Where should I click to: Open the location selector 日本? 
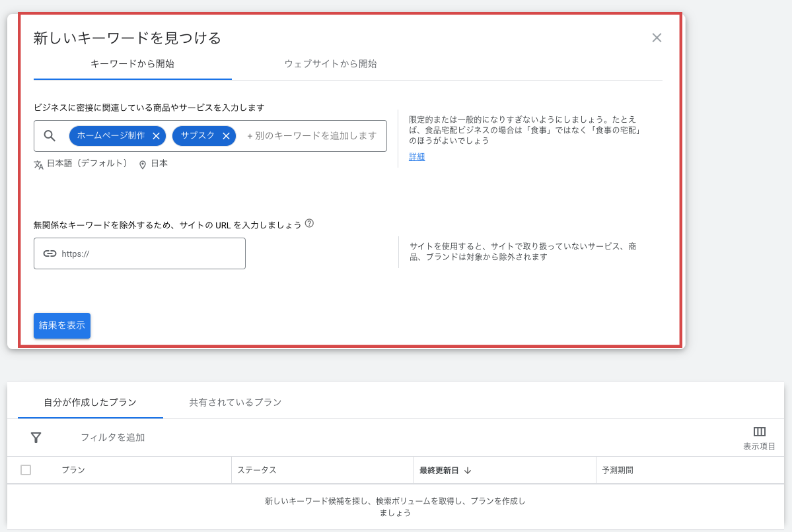[159, 164]
